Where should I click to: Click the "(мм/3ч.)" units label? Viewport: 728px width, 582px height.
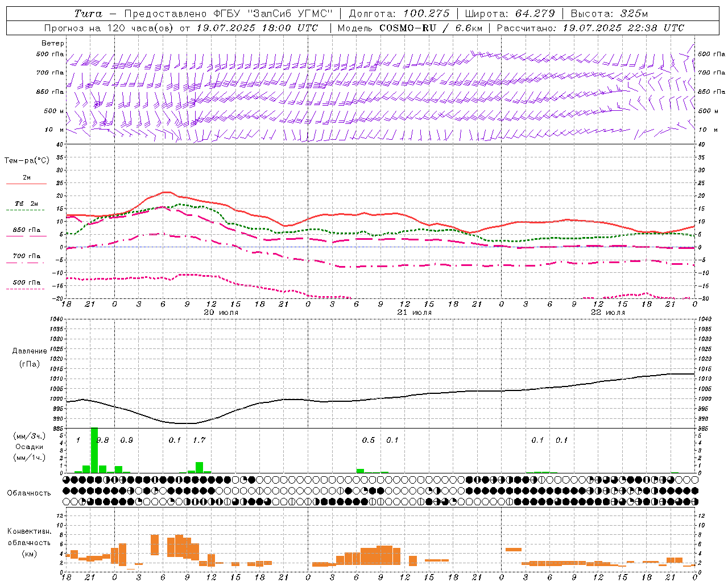(x=30, y=436)
